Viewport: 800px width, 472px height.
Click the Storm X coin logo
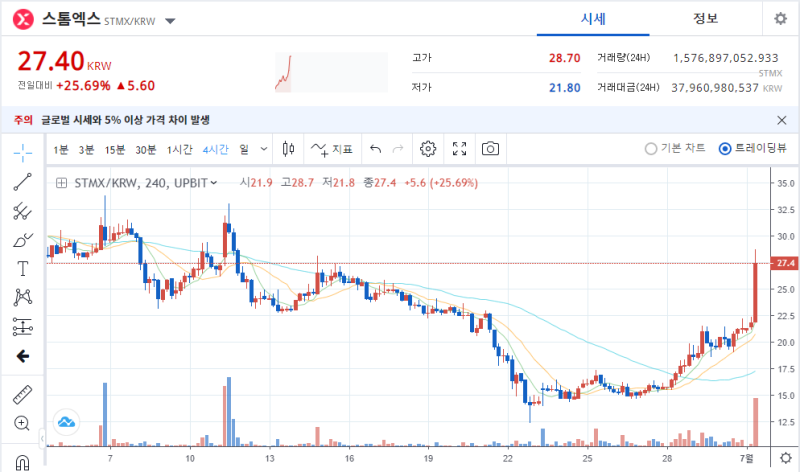23,20
